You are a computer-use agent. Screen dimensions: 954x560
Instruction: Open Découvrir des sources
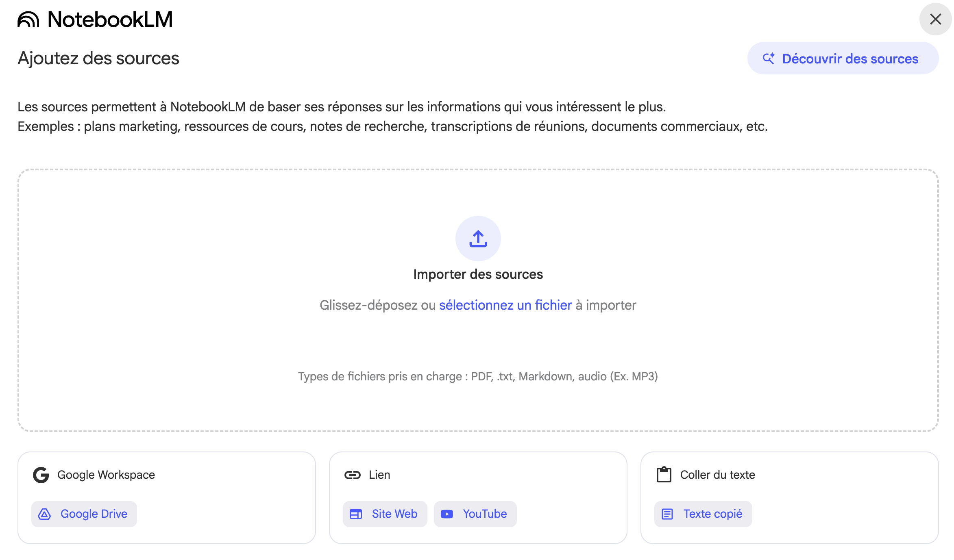tap(843, 58)
